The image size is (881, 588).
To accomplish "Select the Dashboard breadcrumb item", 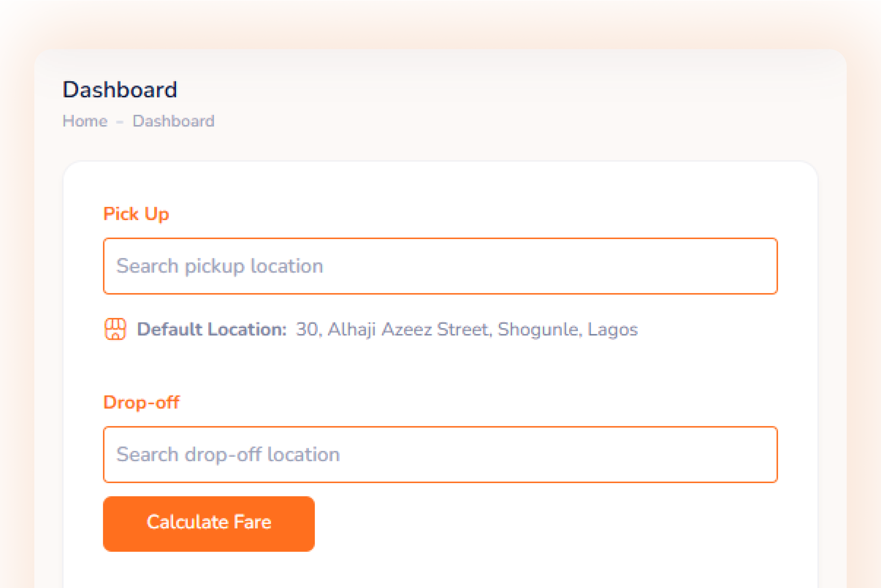I will (174, 121).
